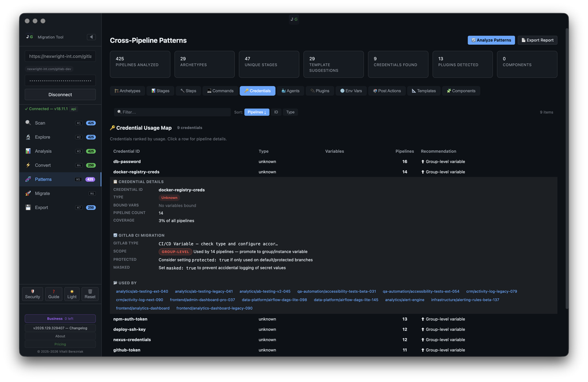Image resolution: width=588 pixels, height=382 pixels.
Task: Open pipeline qa-automation/accessibility-tests-ext-054
Action: pos(421,291)
